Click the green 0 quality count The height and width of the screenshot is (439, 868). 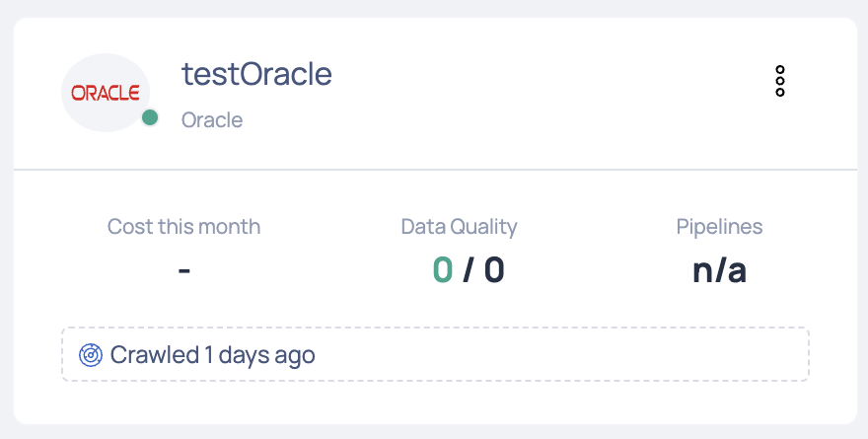coord(443,270)
